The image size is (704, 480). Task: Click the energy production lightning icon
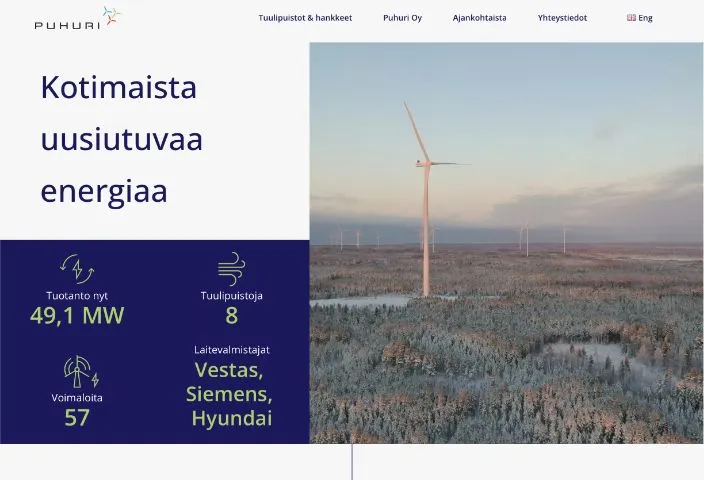[77, 269]
